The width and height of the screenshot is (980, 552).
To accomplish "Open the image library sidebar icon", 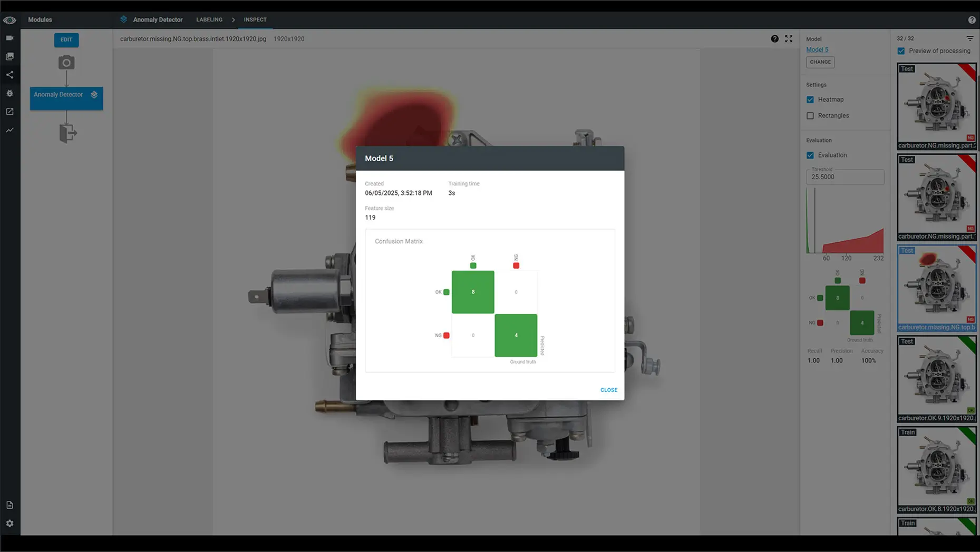I will pyautogui.click(x=9, y=56).
